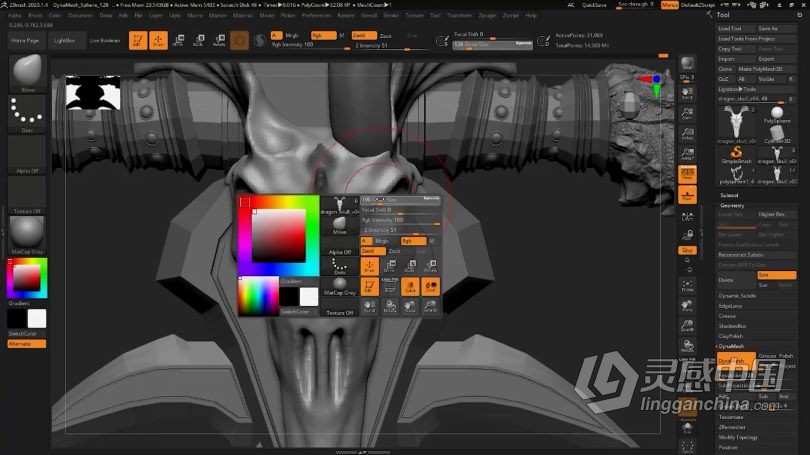Open the Brush menu
810x455 pixels.
click(35, 15)
